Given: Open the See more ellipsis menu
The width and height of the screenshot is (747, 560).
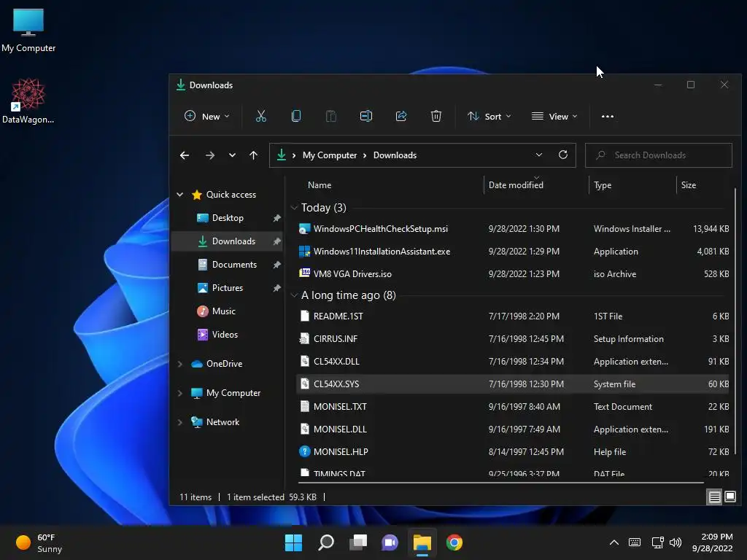Looking at the screenshot, I should [x=608, y=116].
